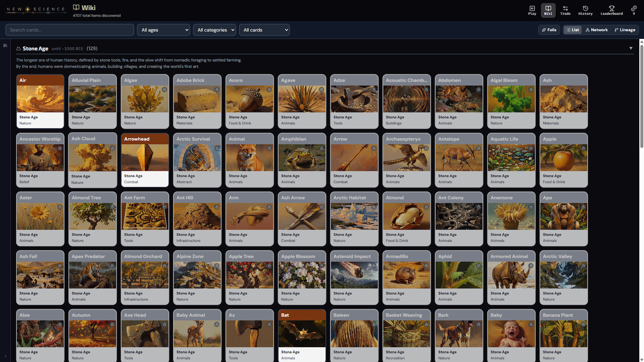
Task: Open the Banana Plant card
Action: [x=563, y=336]
